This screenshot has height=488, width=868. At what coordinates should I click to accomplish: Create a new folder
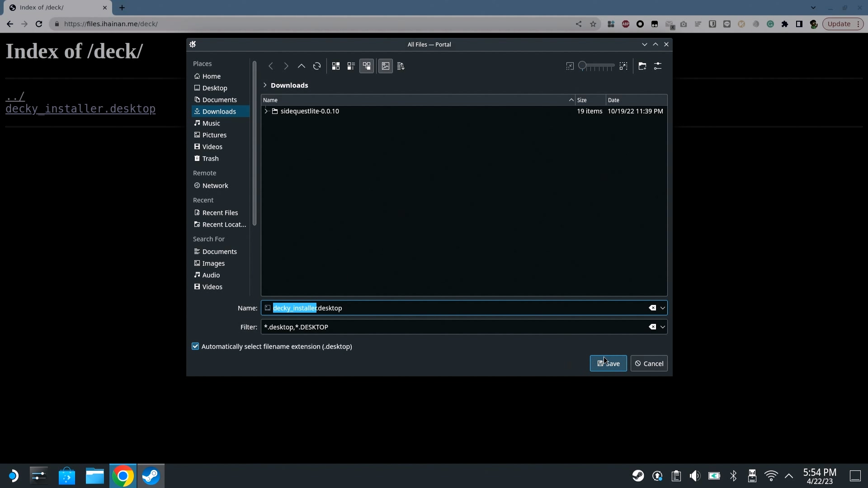642,66
